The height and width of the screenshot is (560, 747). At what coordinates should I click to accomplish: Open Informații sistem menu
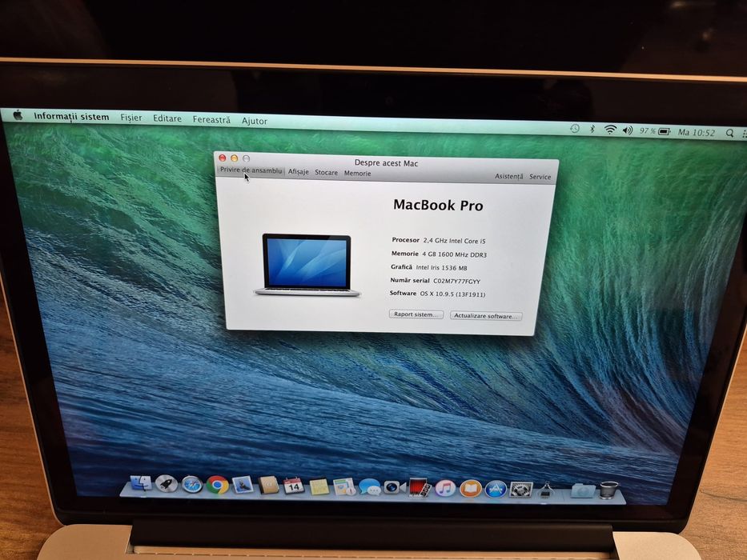point(71,116)
